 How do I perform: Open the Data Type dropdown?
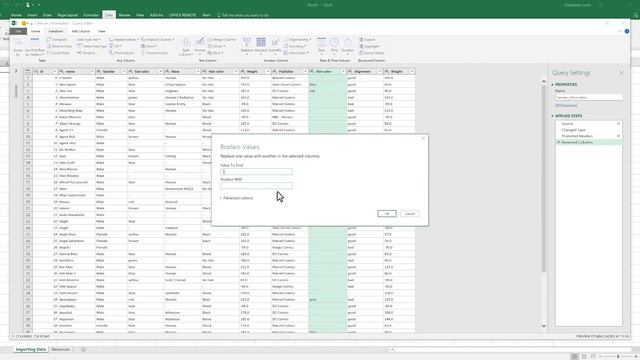89,40
